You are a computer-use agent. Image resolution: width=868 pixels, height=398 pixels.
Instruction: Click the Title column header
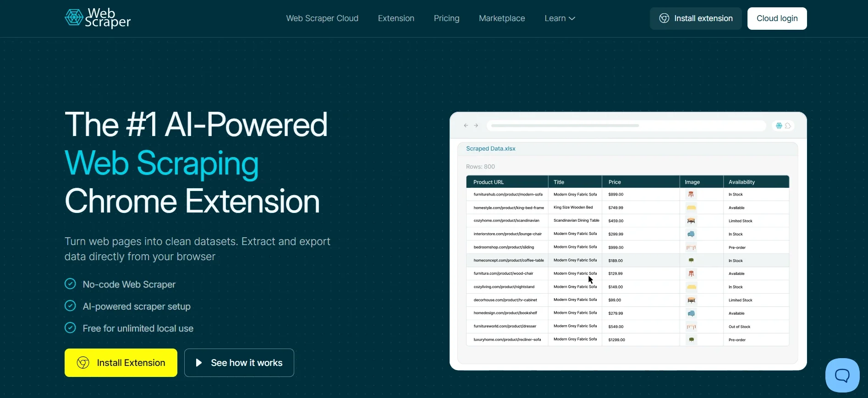coord(575,182)
